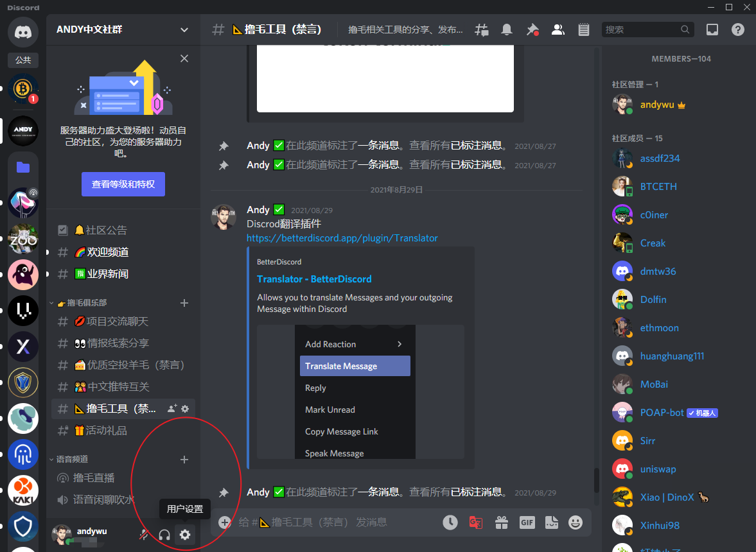The image size is (756, 552).
Task: Close the server boost promo banner
Action: point(184,58)
